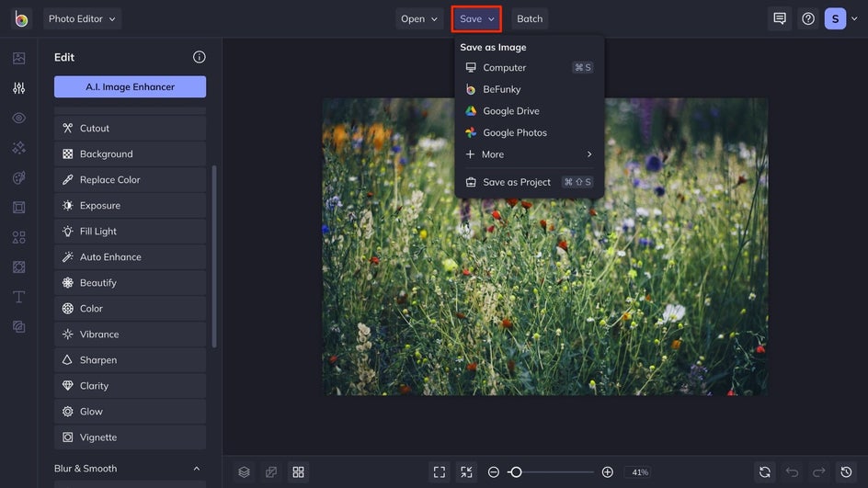Open the Artsy palette sidebar icon
868x488 pixels.
tap(18, 177)
